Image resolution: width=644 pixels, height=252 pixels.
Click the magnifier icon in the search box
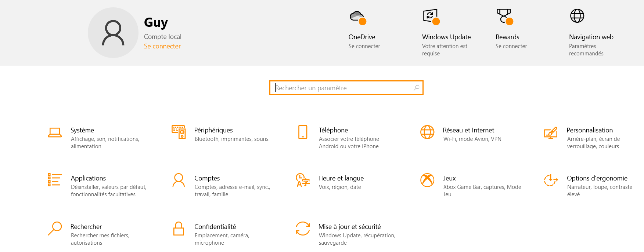coord(417,88)
